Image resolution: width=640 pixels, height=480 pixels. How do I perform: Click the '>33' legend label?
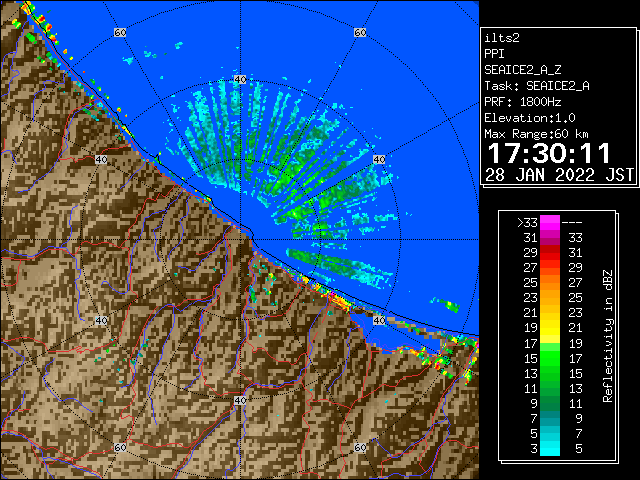click(527, 223)
